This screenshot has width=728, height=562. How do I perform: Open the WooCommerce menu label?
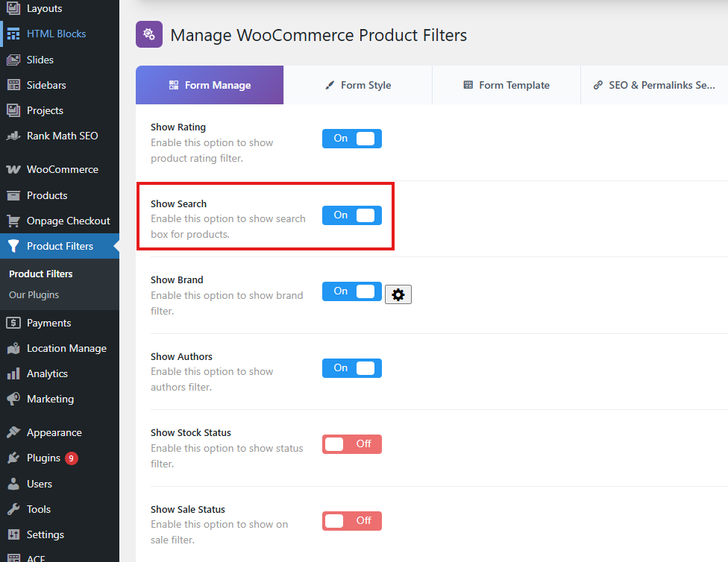[63, 169]
